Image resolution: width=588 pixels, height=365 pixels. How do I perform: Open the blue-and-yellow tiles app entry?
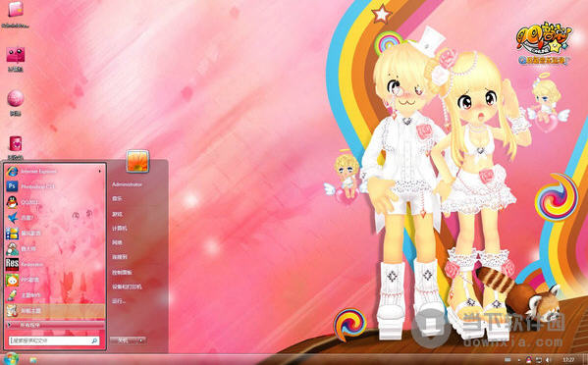point(54,234)
